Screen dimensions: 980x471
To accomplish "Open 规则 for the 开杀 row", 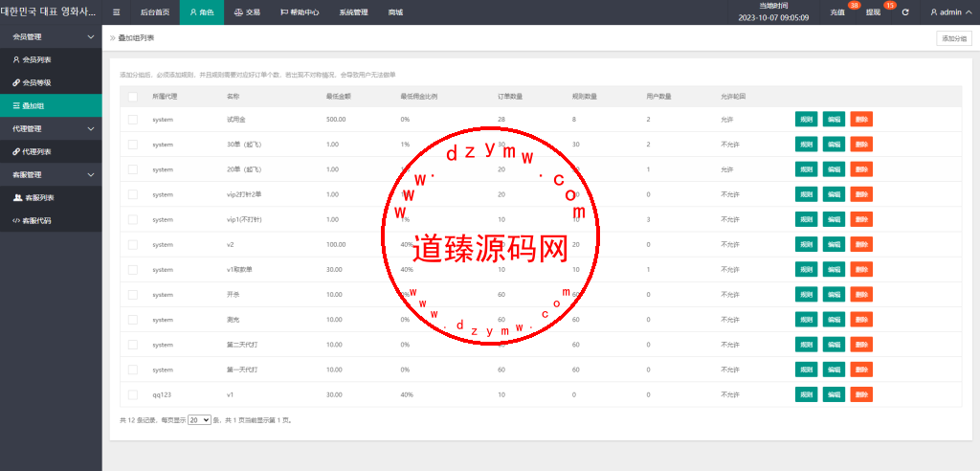I will (x=806, y=295).
